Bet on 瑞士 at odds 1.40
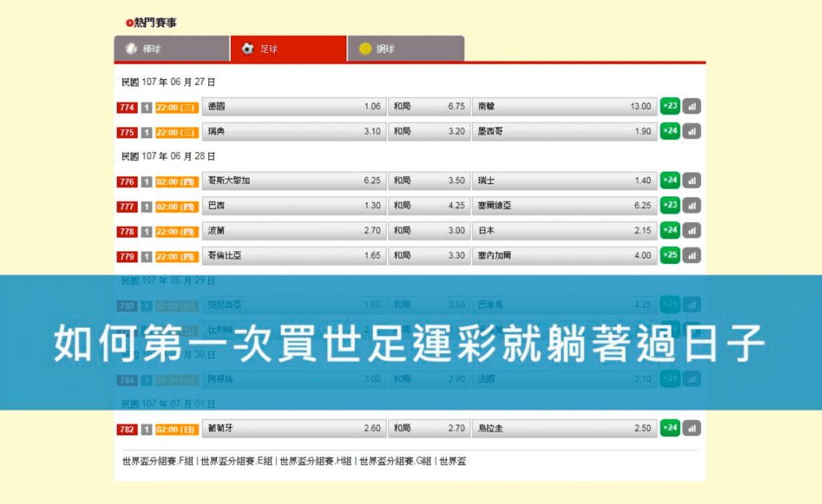The image size is (822, 504). (x=565, y=181)
